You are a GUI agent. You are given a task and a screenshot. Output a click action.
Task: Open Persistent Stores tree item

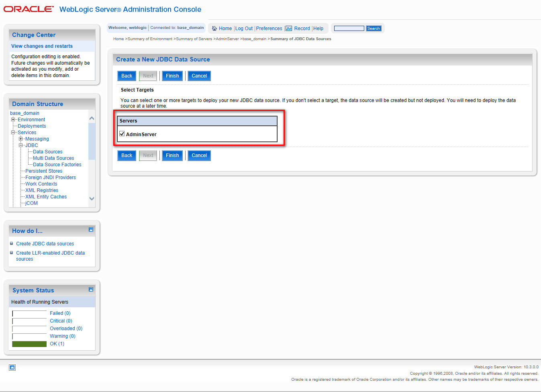pyautogui.click(x=44, y=171)
